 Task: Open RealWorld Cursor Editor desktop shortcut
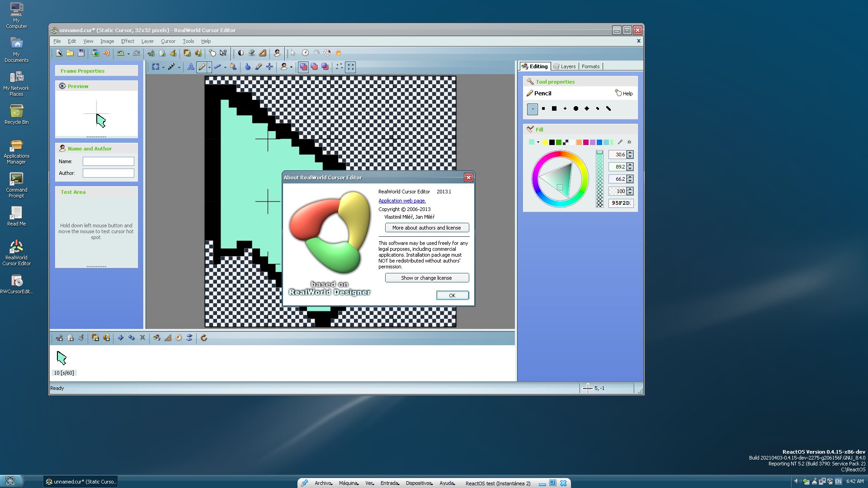click(16, 253)
